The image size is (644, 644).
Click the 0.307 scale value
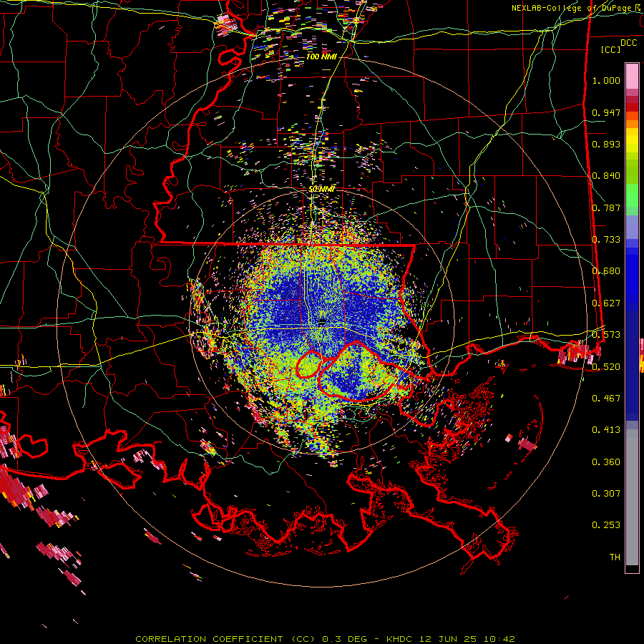tap(606, 494)
